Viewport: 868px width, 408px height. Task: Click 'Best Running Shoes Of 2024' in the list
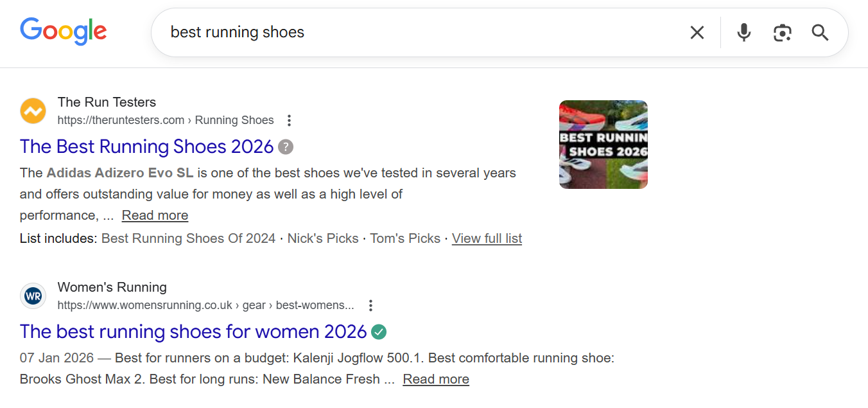188,238
